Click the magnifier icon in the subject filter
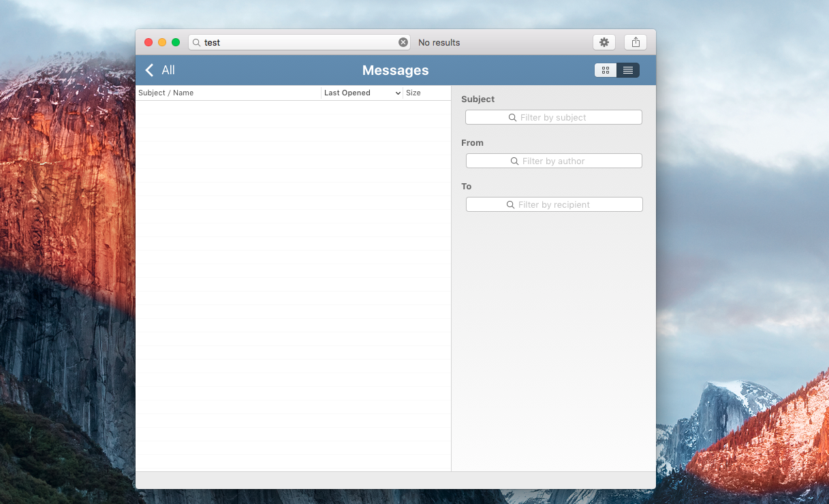 [513, 118]
